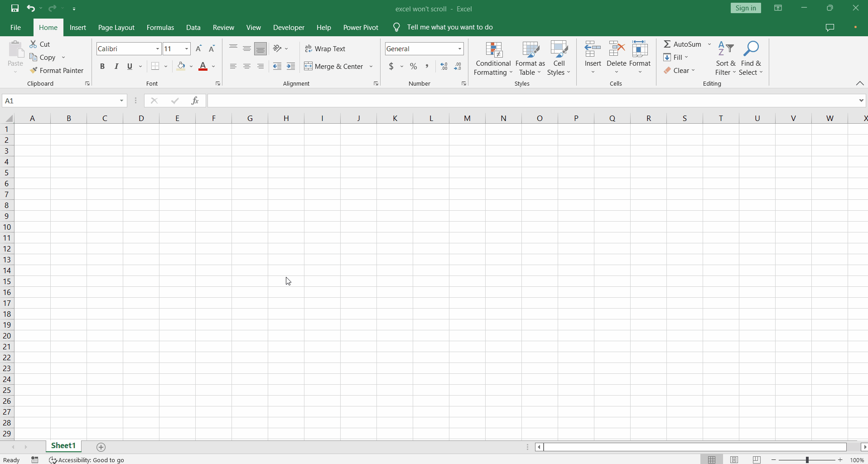Viewport: 868px width, 464px height.
Task: Open the AutoSum dropdown arrow
Action: [x=710, y=44]
